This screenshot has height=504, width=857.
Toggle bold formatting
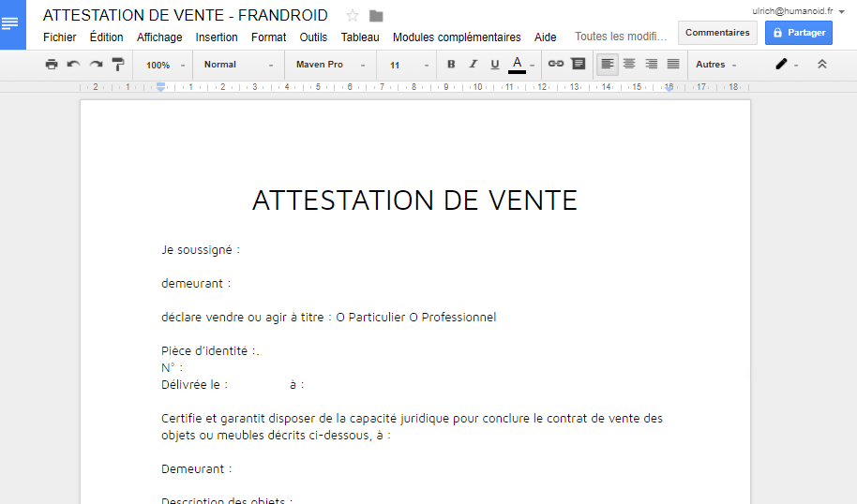451,65
